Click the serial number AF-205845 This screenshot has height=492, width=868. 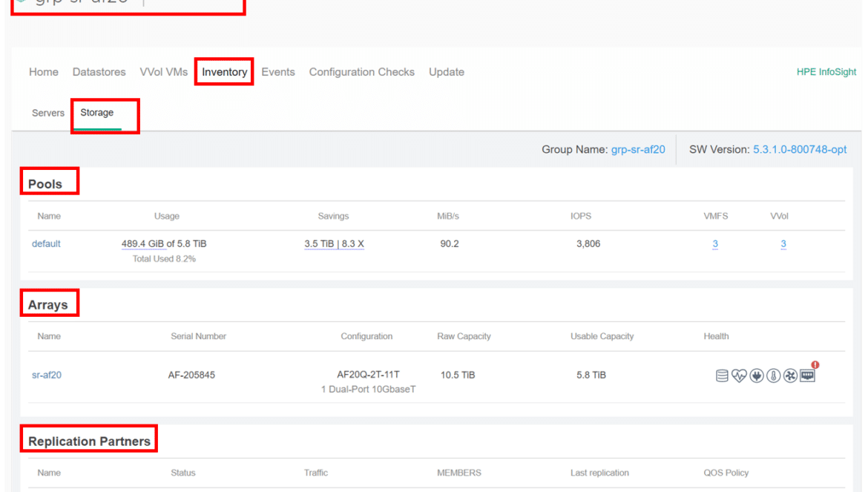click(191, 375)
